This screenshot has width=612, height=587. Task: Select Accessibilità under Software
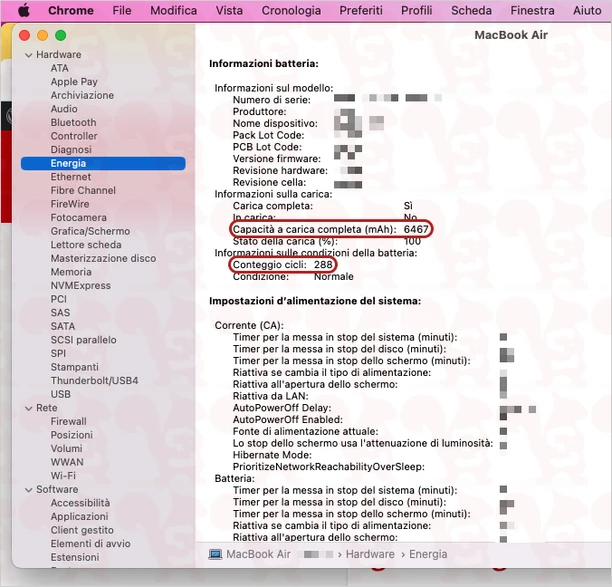pyautogui.click(x=80, y=503)
